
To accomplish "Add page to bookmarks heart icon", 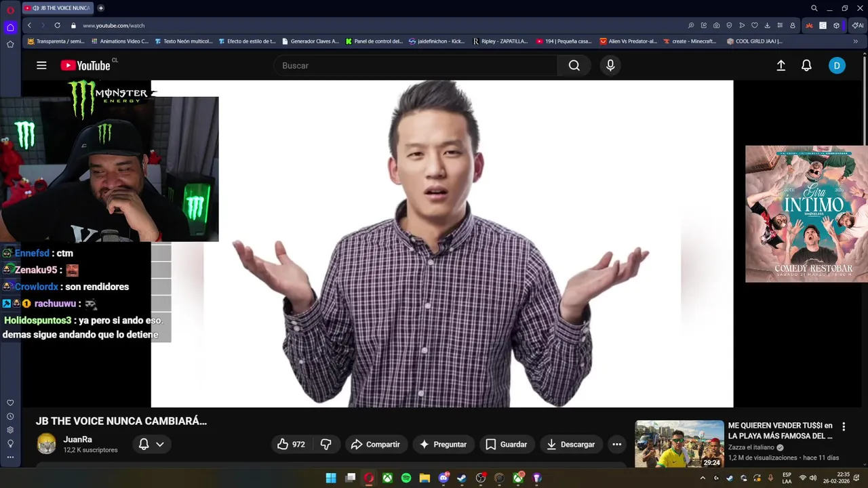I will point(754,26).
